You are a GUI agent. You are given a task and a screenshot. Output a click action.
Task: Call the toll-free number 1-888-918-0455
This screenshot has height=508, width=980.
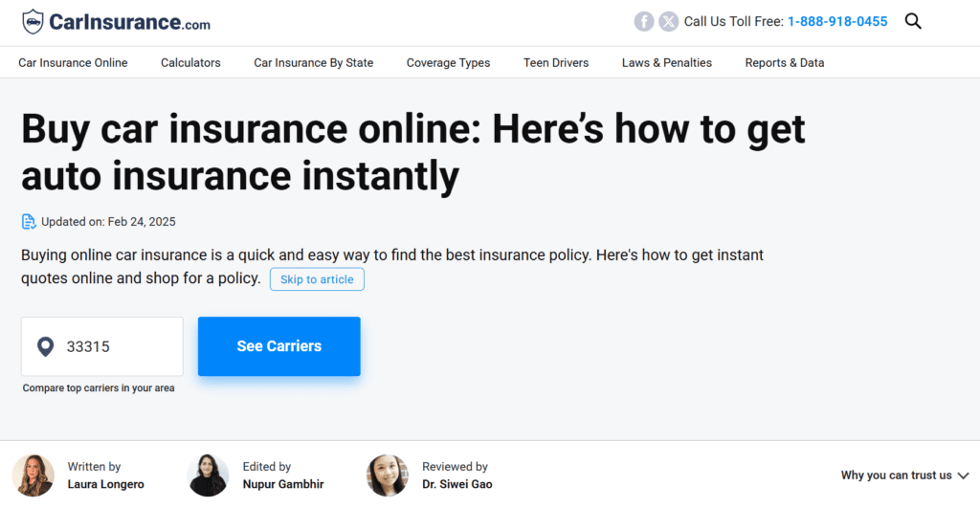(x=836, y=21)
